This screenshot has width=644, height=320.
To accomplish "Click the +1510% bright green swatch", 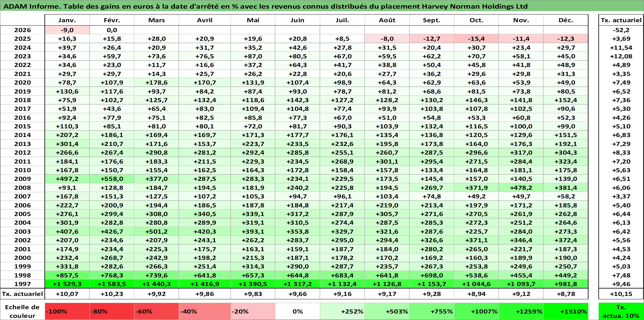I will pyautogui.click(x=566, y=311).
